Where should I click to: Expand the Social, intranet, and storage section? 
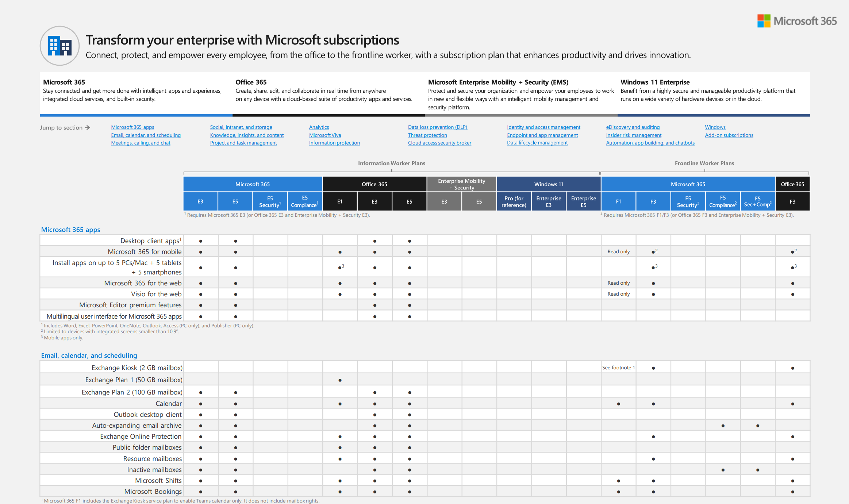(x=241, y=127)
